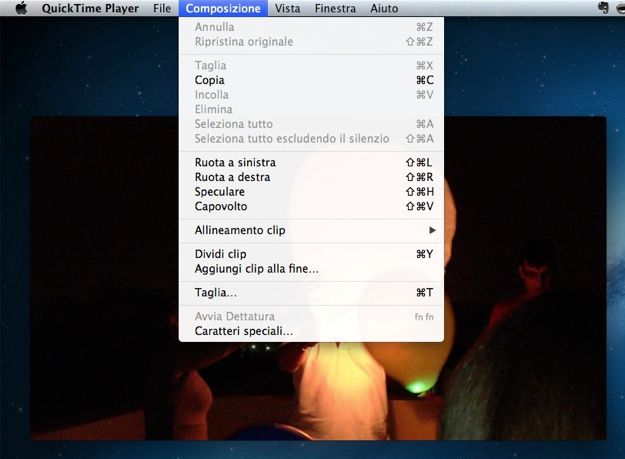Click Incolla menu entry

pos(311,95)
